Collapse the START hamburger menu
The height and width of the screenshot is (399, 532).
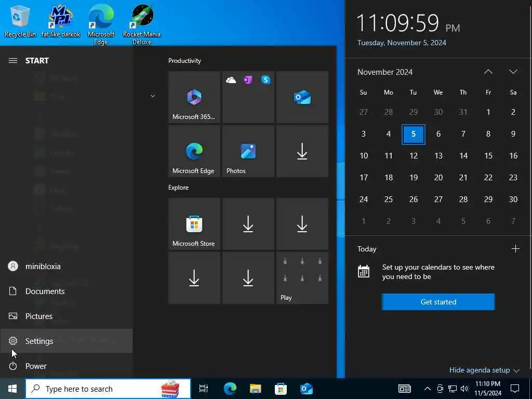click(x=13, y=61)
